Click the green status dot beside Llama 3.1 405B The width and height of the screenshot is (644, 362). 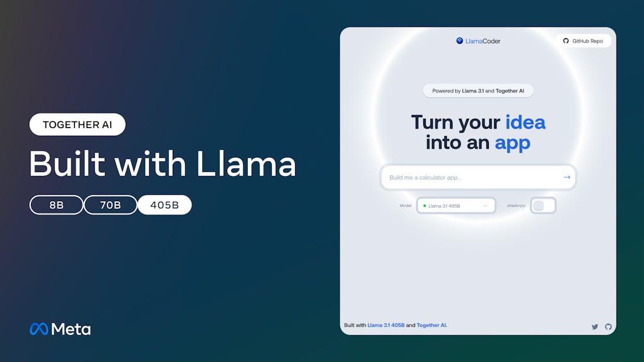click(x=424, y=206)
